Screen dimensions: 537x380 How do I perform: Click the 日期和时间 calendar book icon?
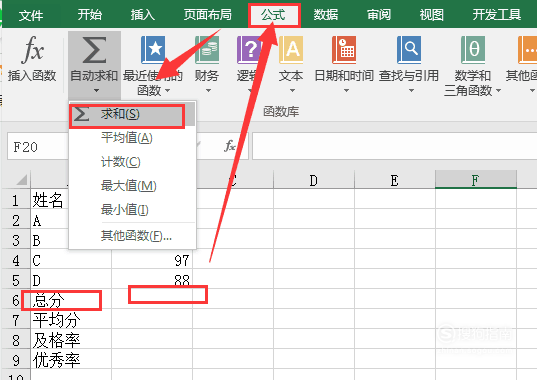tap(344, 50)
